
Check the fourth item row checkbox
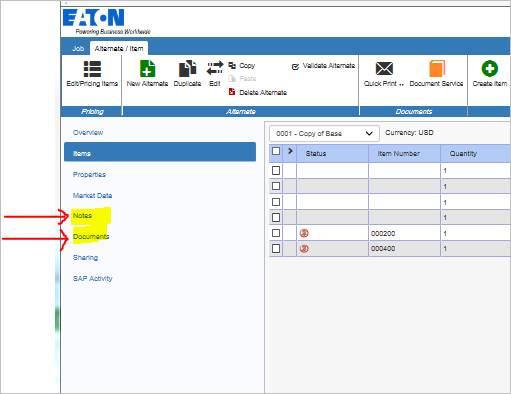tap(276, 217)
